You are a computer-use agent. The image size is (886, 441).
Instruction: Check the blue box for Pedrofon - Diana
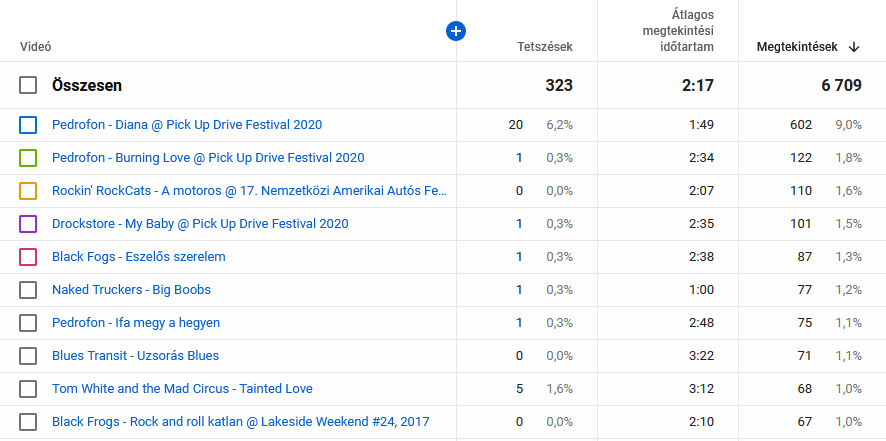(x=28, y=125)
